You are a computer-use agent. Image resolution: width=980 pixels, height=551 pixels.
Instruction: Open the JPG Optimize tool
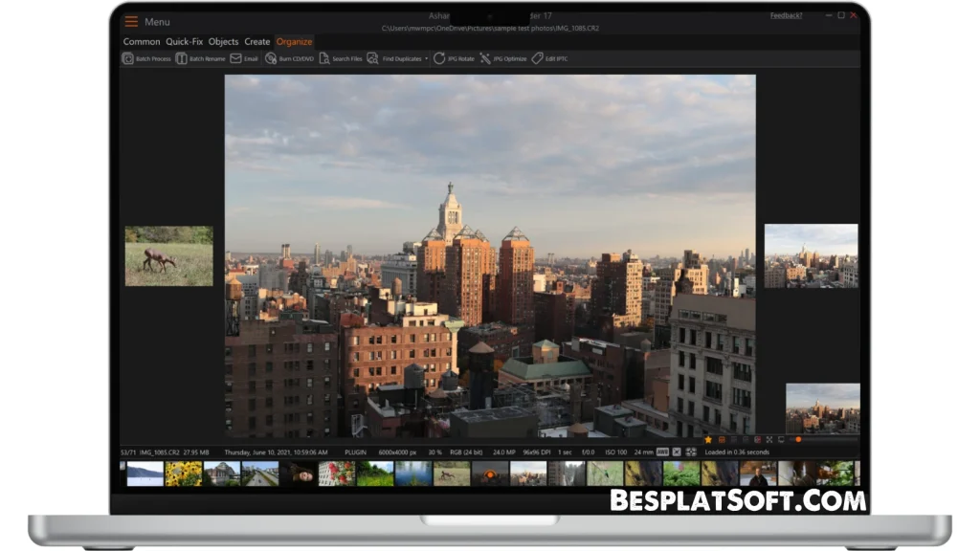click(485, 58)
